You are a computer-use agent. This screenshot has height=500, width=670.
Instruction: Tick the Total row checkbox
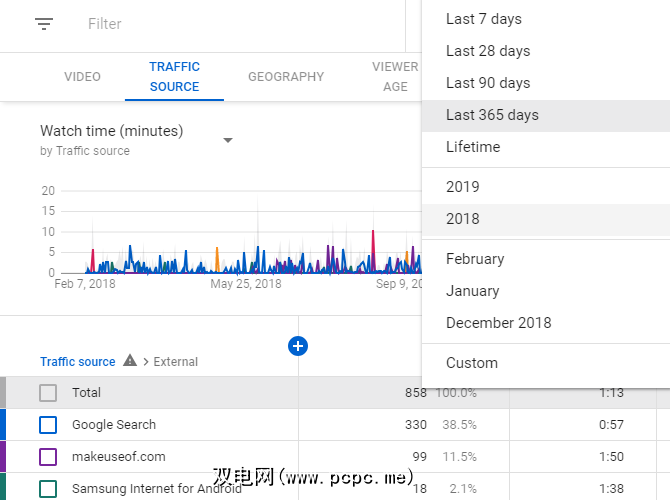click(x=48, y=393)
